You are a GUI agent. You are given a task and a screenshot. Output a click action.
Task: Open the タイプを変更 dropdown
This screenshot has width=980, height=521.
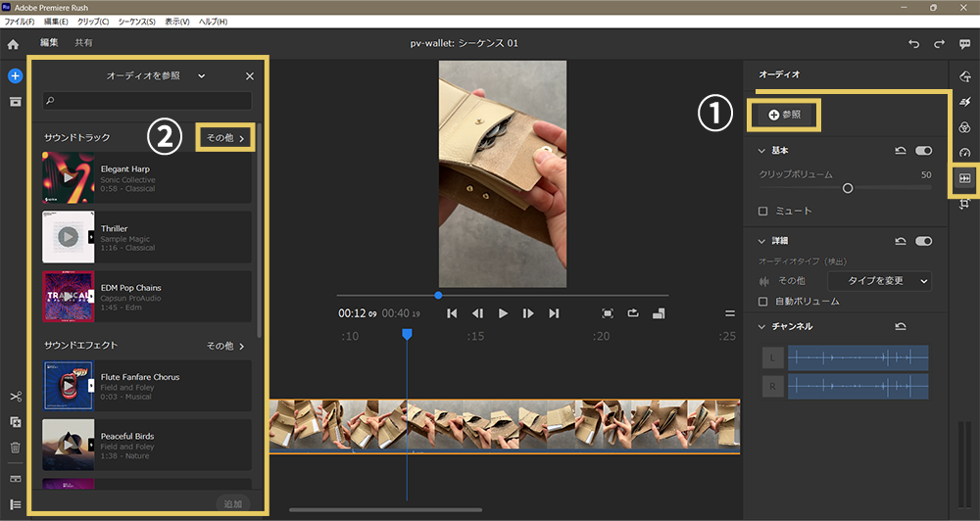[879, 281]
